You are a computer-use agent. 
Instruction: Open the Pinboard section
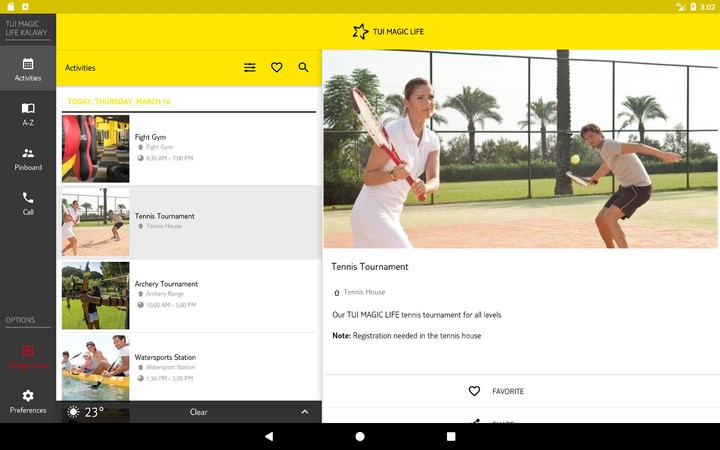[28, 159]
